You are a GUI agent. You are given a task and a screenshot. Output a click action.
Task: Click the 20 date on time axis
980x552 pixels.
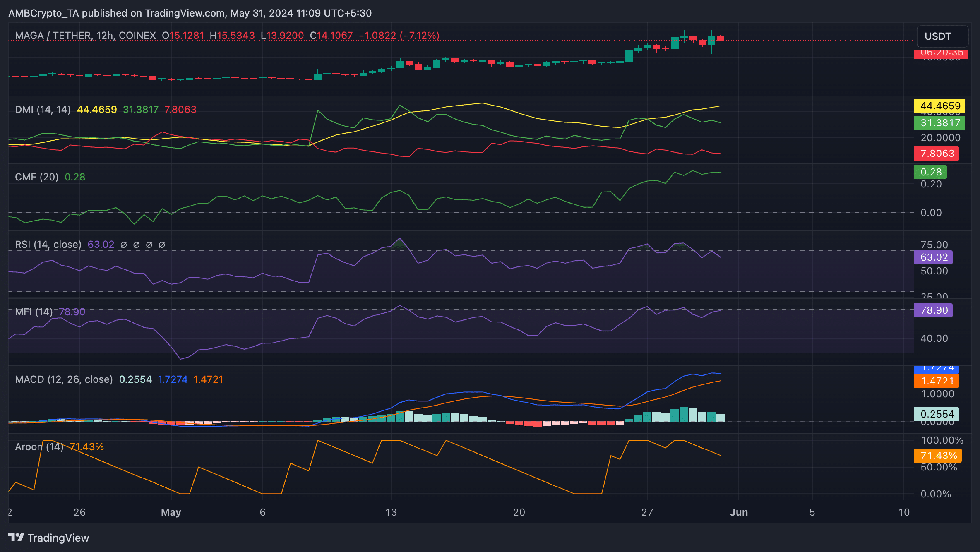519,512
